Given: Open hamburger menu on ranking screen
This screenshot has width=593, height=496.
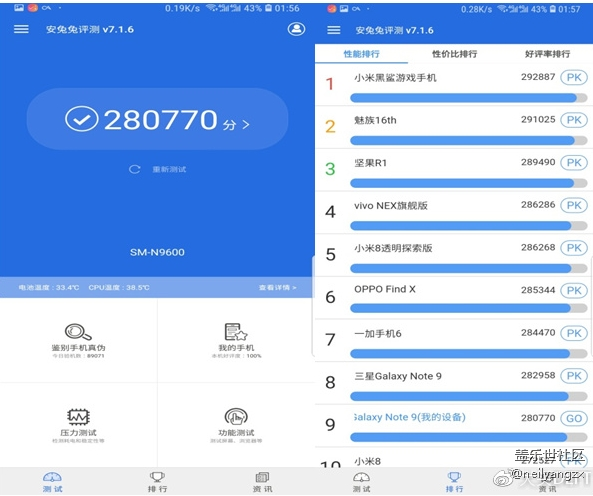Looking at the screenshot, I should tap(334, 30).
